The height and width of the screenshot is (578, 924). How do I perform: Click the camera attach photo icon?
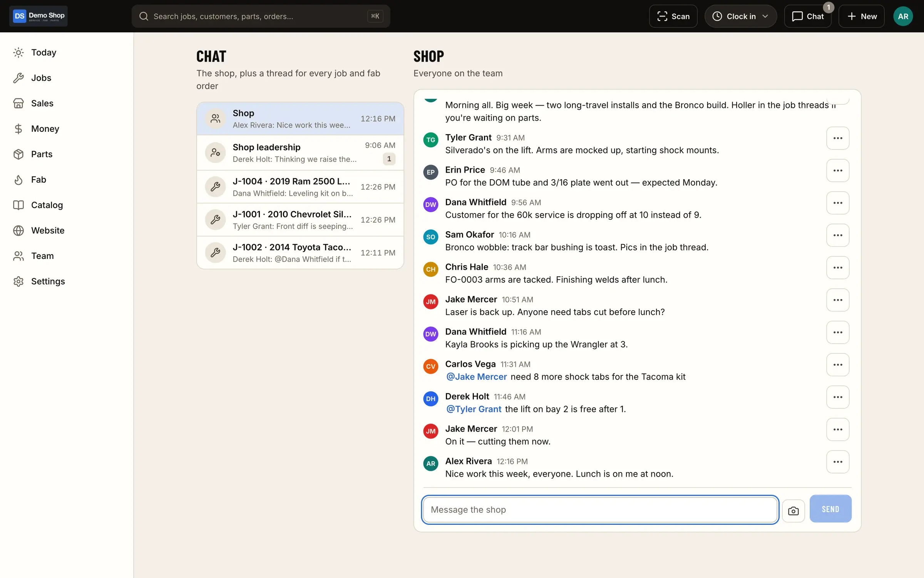click(x=793, y=511)
